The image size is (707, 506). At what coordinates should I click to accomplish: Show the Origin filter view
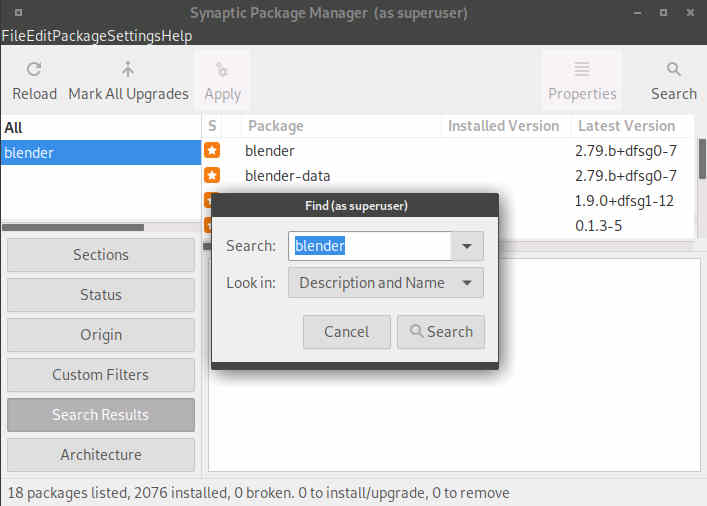click(x=101, y=335)
